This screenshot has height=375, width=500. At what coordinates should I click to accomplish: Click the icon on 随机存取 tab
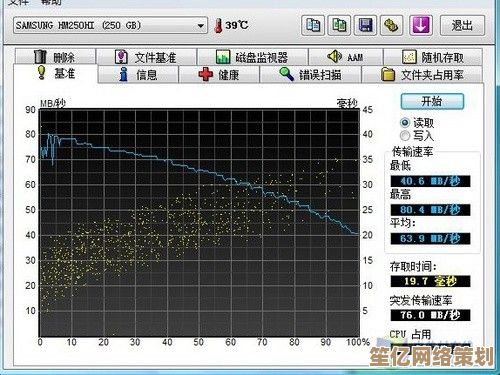[x=409, y=57]
